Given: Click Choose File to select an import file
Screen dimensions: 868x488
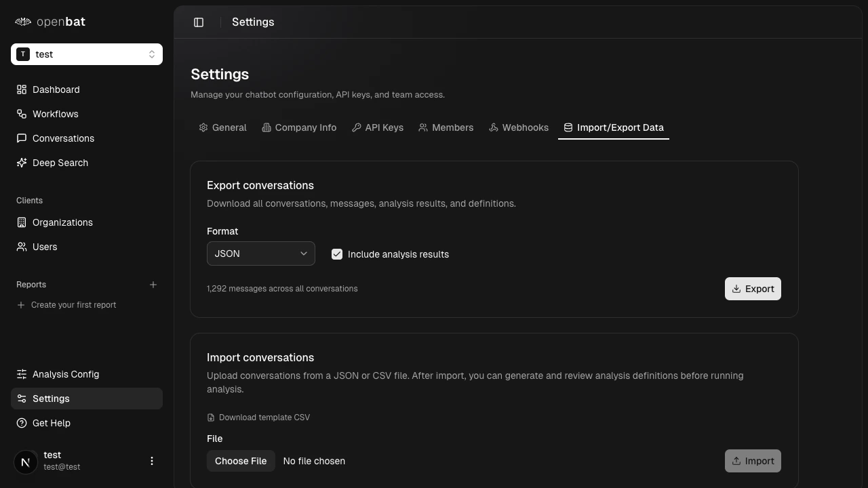Looking at the screenshot, I should (241, 461).
